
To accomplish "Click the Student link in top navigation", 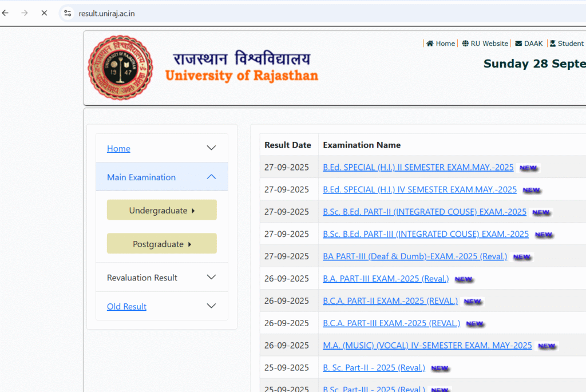I will coord(569,43).
